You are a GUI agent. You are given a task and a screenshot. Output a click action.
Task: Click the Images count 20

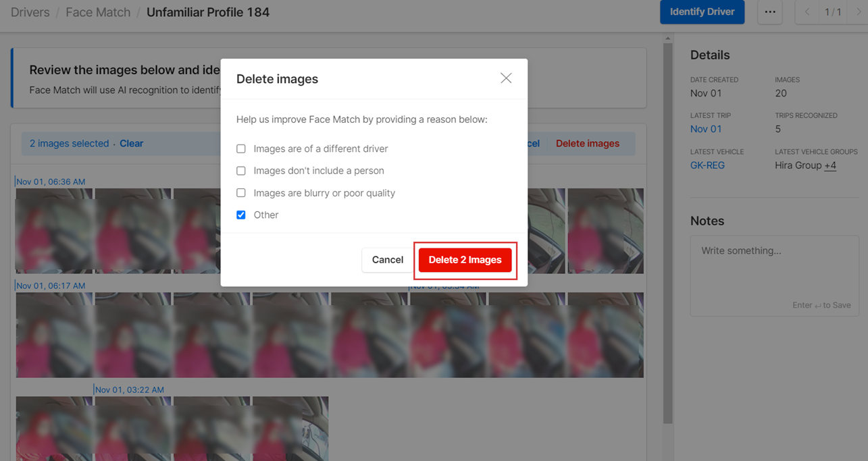point(781,93)
